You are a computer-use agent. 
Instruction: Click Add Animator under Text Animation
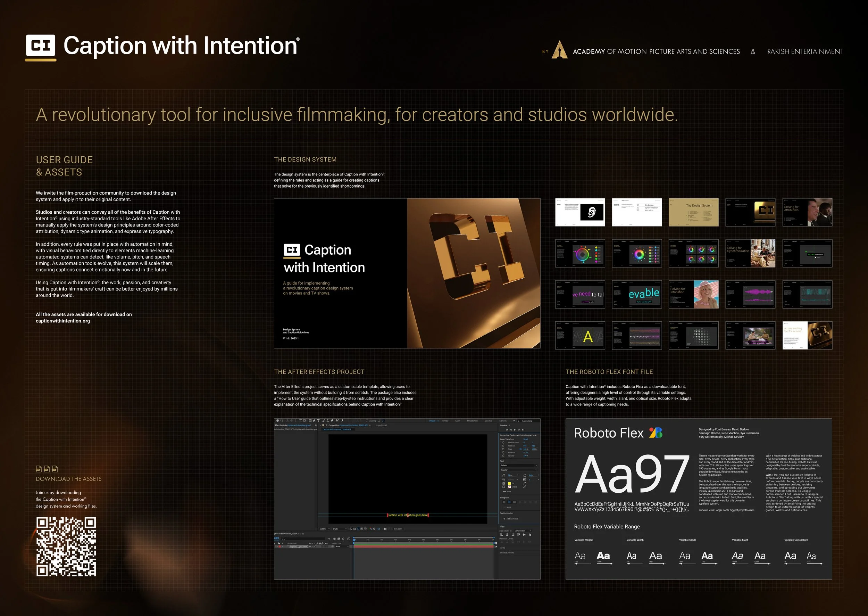point(511,519)
